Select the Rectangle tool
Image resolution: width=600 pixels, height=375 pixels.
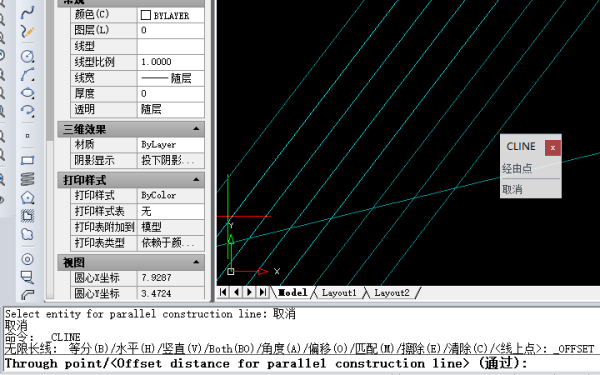click(27, 160)
